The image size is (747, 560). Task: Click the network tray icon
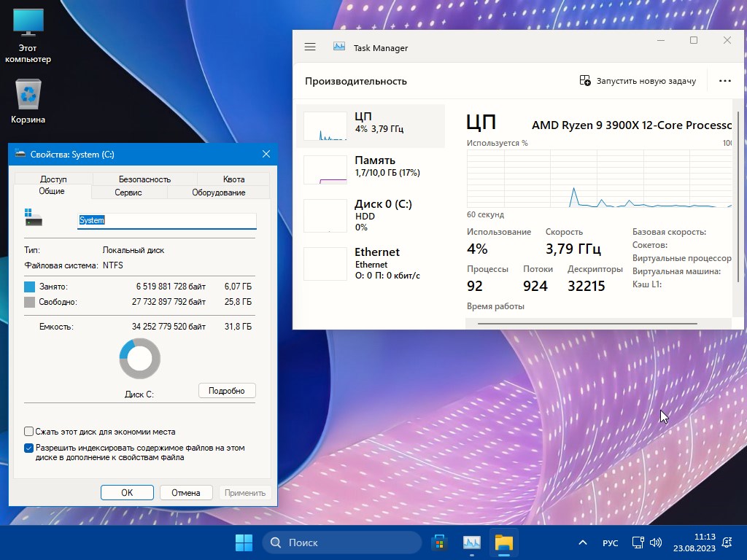tap(638, 542)
